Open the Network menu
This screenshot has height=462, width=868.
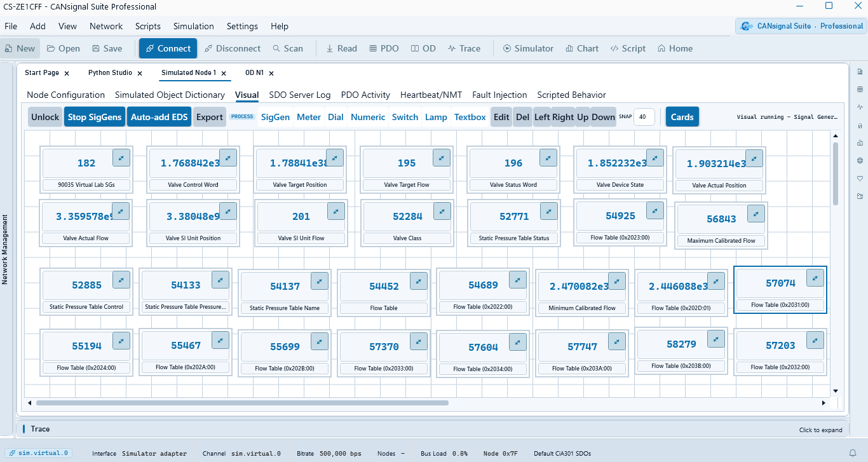pos(106,26)
